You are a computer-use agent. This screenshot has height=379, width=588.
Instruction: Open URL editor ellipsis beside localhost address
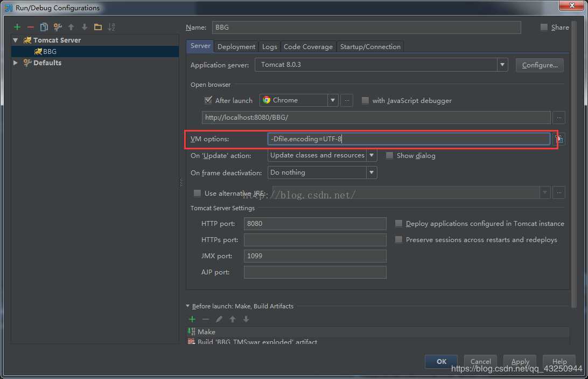click(x=559, y=118)
